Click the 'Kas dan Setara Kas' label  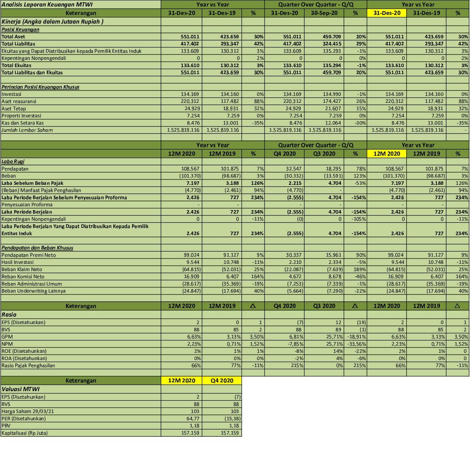point(23,123)
